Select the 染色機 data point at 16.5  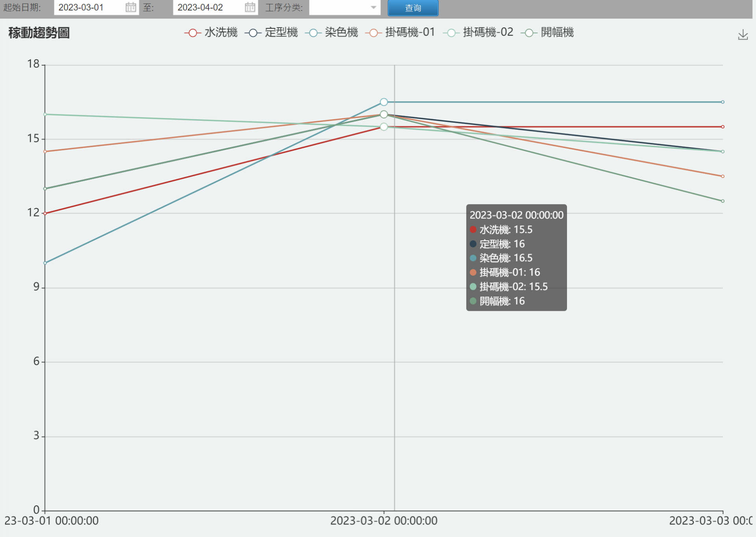tap(384, 102)
